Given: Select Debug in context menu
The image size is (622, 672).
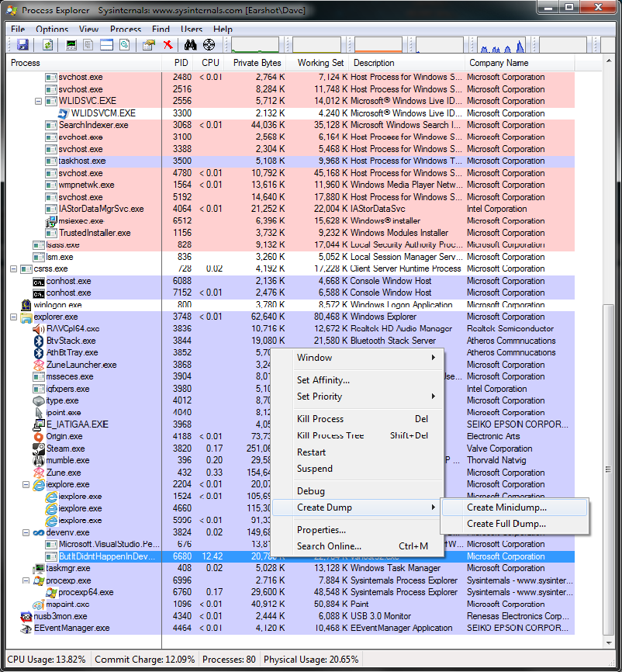Looking at the screenshot, I should [358, 491].
